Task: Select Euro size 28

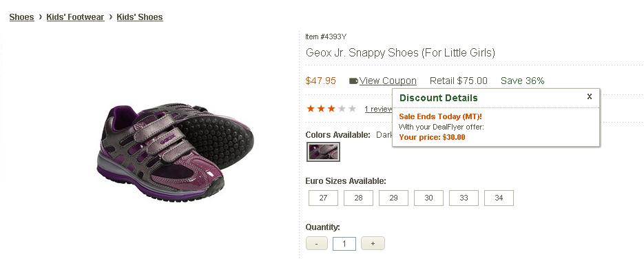Action: 359,198
